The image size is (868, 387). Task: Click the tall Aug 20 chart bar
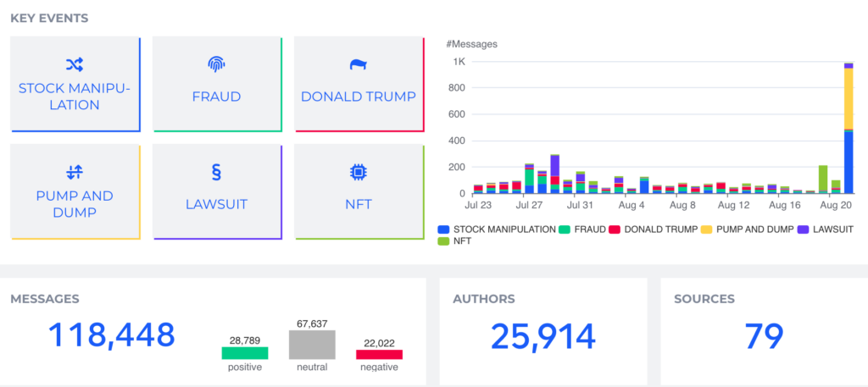click(x=849, y=127)
